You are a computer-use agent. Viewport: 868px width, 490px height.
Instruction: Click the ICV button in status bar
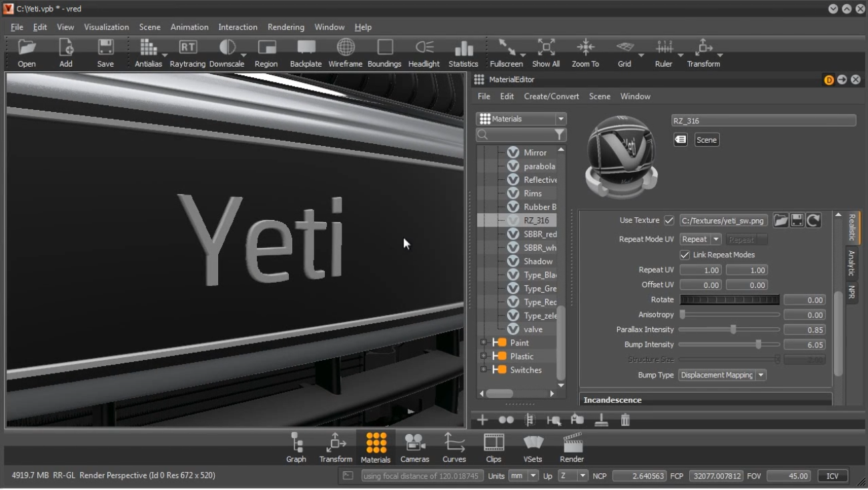833,476
